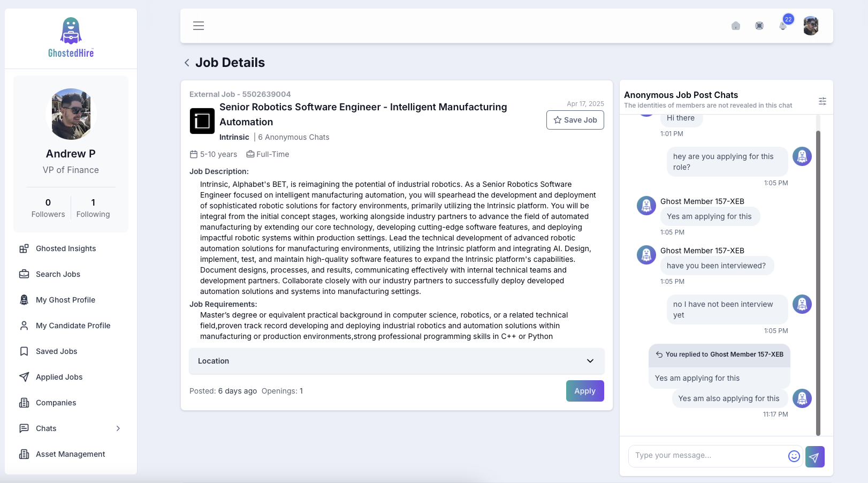The width and height of the screenshot is (868, 483).
Task: Go back using arrow beside Job Details
Action: pos(187,63)
